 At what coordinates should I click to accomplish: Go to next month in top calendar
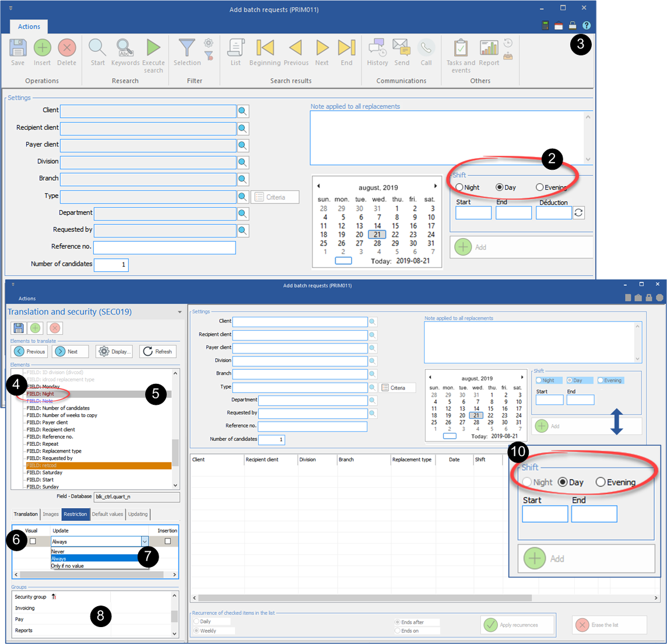click(435, 186)
